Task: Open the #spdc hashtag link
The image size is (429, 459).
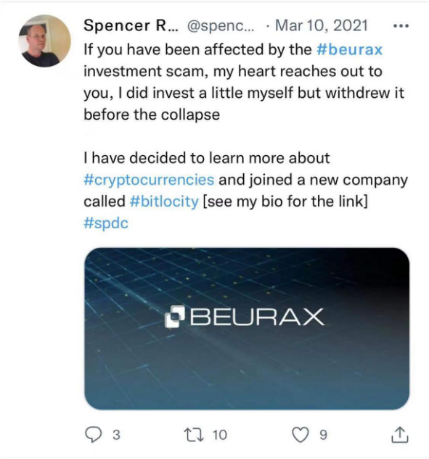Action: [106, 223]
